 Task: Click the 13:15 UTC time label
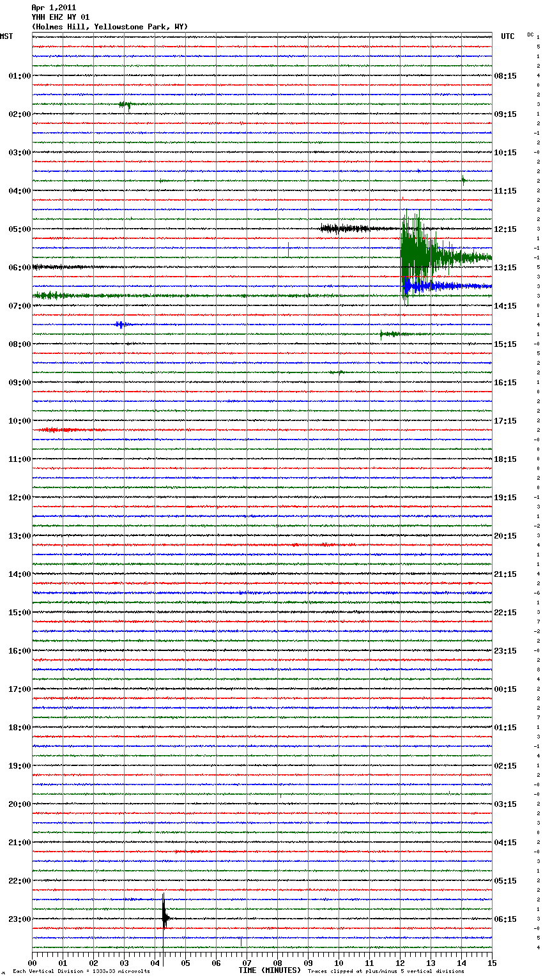tap(505, 268)
